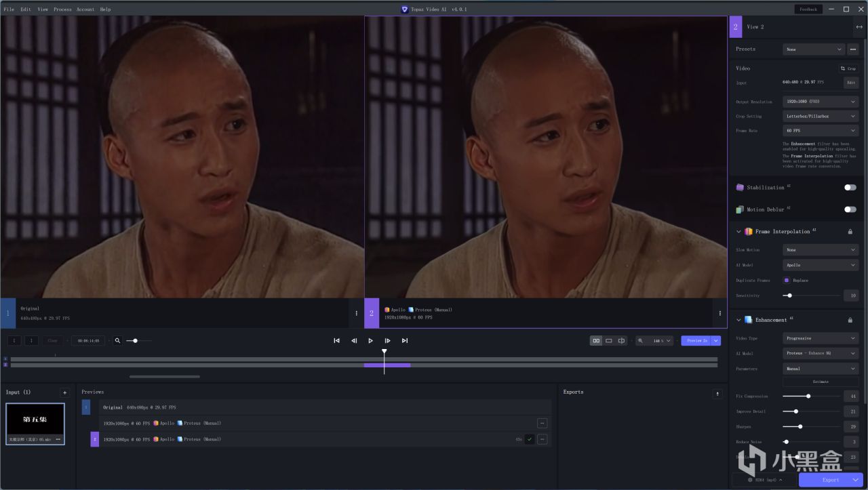
Task: Switch to split comparison view
Action: (x=621, y=341)
